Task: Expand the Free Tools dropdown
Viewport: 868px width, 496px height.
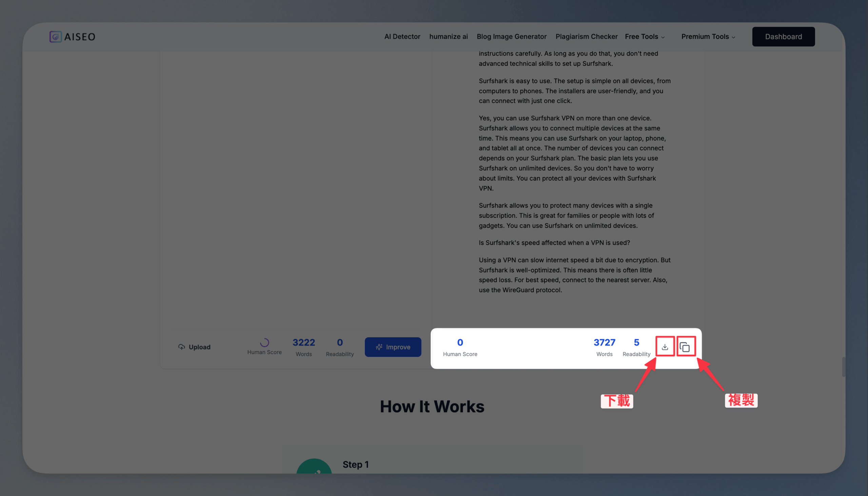Action: pyautogui.click(x=645, y=37)
